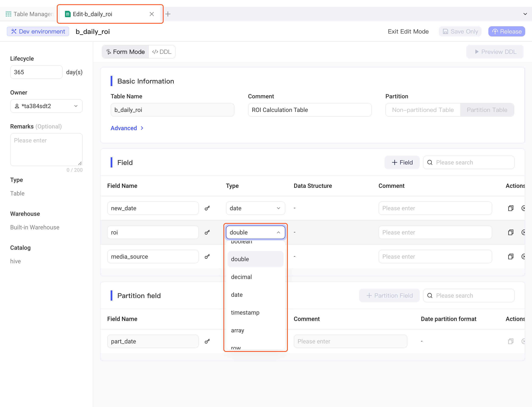Click the Partition Field button
The image size is (532, 407).
389,295
